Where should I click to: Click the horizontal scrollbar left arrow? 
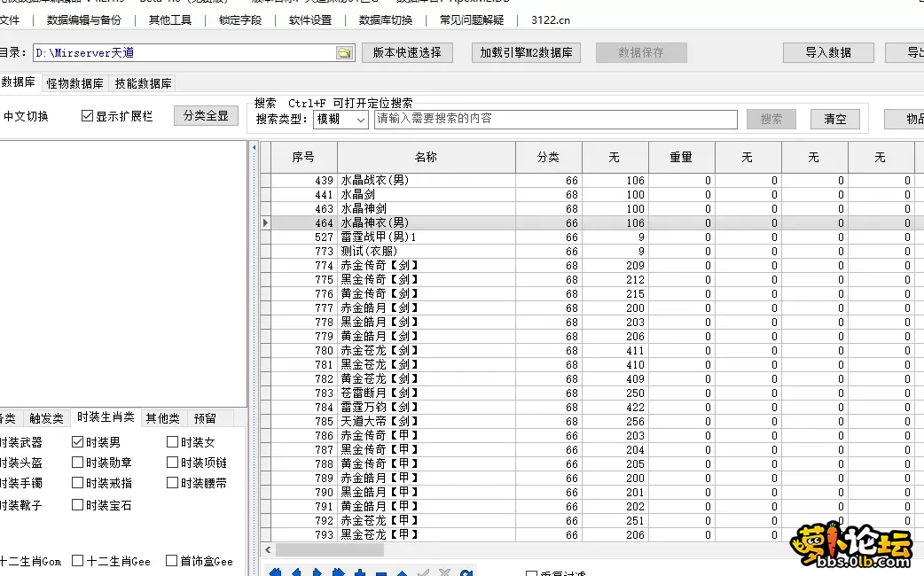point(268,549)
